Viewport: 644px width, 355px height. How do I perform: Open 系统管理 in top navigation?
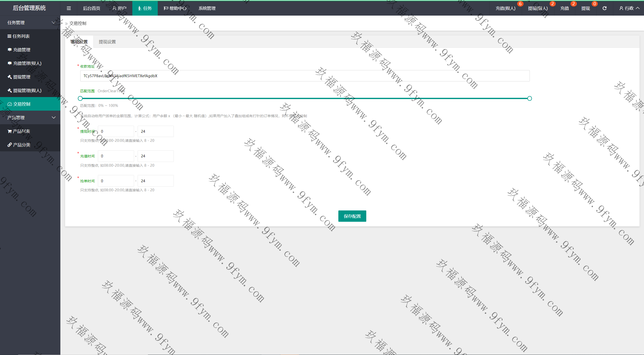[x=207, y=8]
